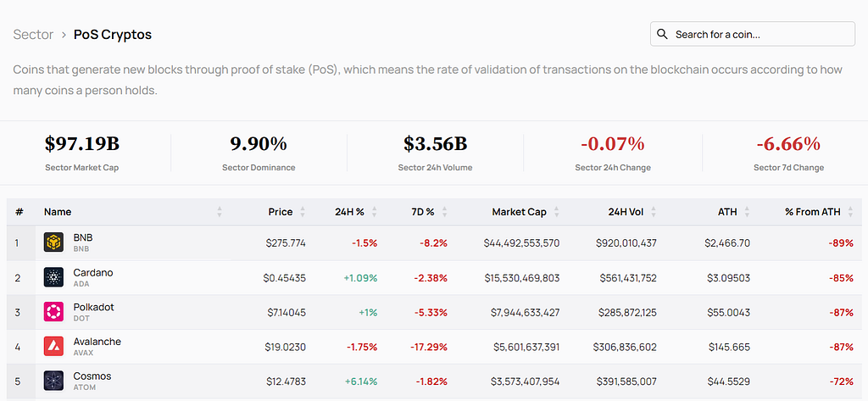Open the Polkadot coin name link

[x=93, y=307]
